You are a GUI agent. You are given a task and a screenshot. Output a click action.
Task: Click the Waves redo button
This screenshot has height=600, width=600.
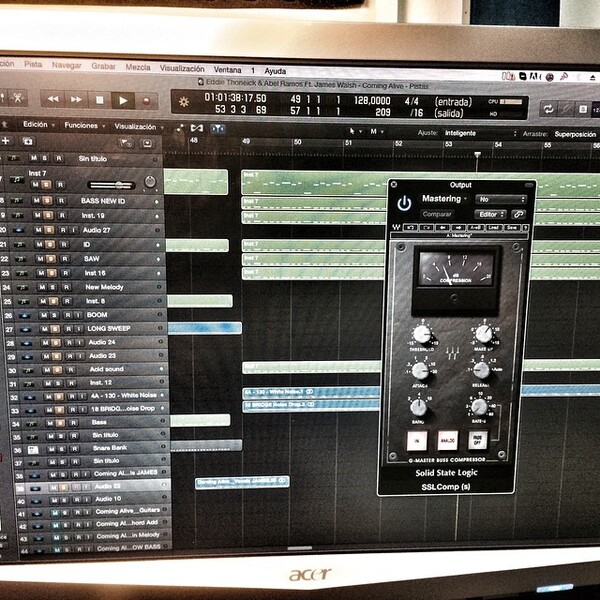click(427, 227)
